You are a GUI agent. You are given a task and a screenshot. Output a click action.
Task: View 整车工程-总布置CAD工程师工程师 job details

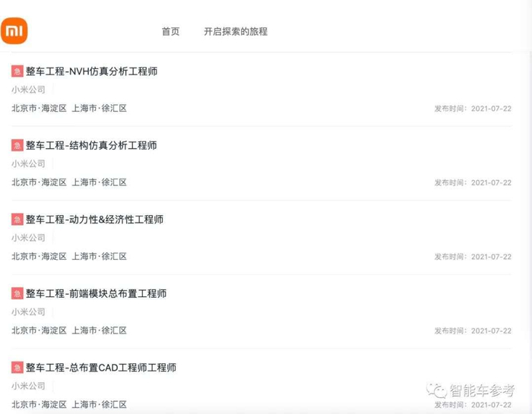pos(100,368)
